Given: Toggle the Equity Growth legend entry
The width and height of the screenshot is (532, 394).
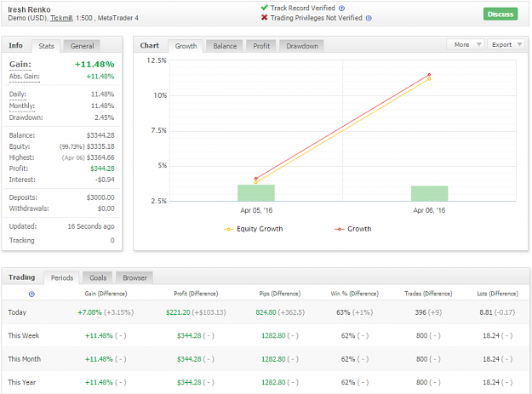Looking at the screenshot, I should point(253,229).
